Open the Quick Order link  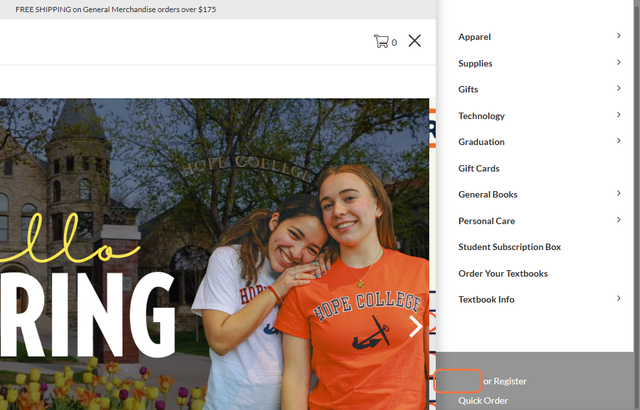tap(483, 401)
